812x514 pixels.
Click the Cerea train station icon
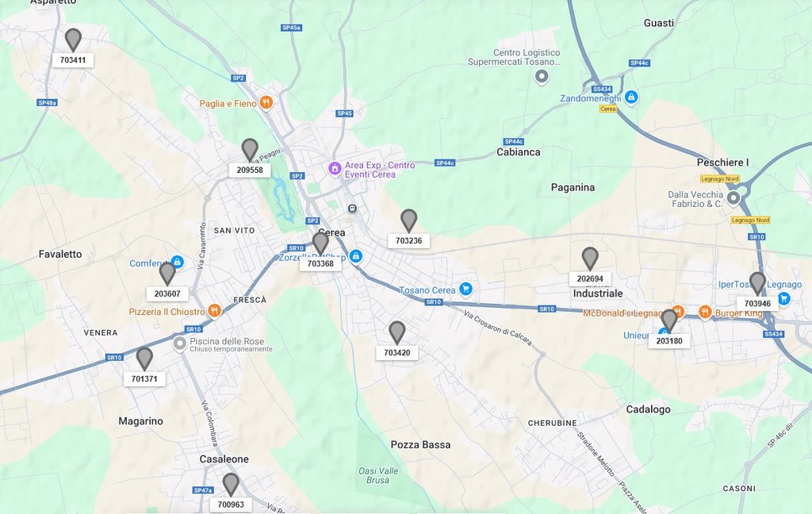coord(352,209)
